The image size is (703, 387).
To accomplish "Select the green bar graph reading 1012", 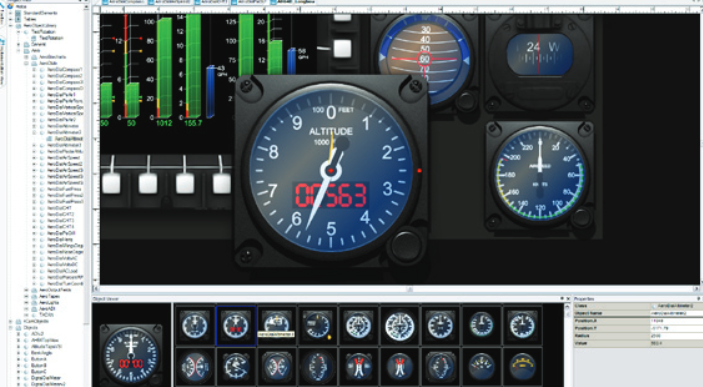I will tap(164, 68).
